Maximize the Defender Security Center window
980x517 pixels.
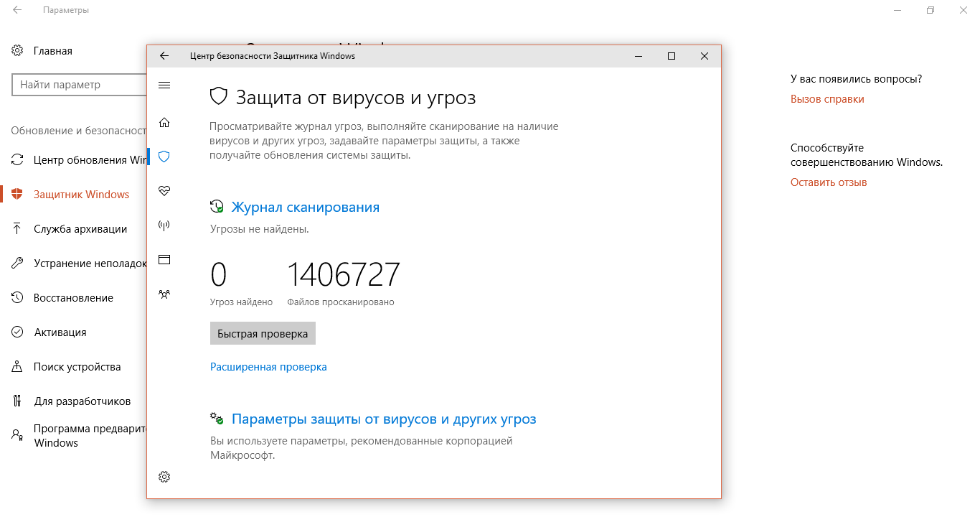(672, 56)
